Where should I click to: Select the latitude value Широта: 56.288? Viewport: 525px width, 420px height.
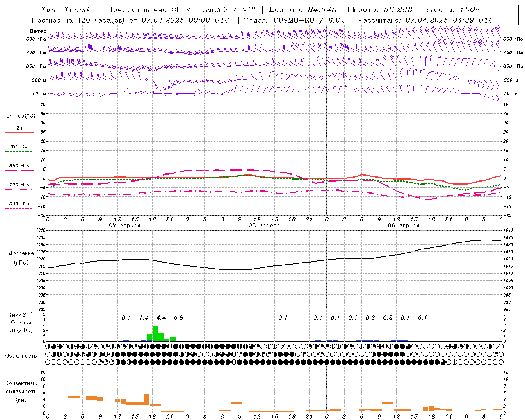click(380, 10)
